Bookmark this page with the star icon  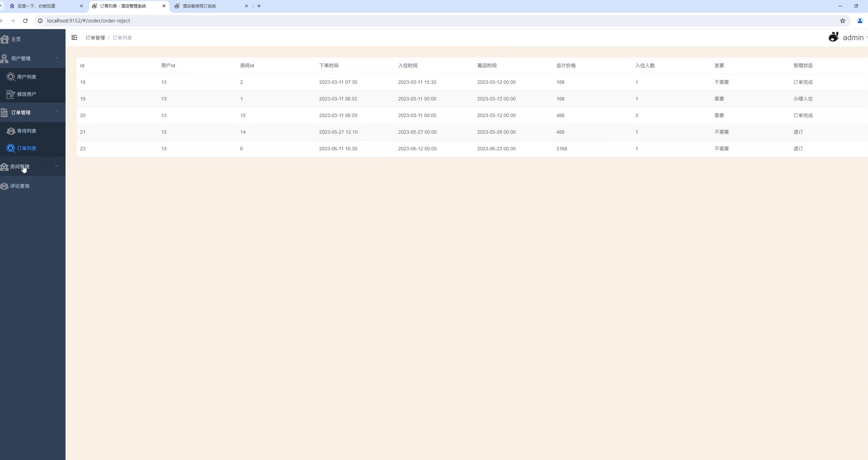pos(842,21)
